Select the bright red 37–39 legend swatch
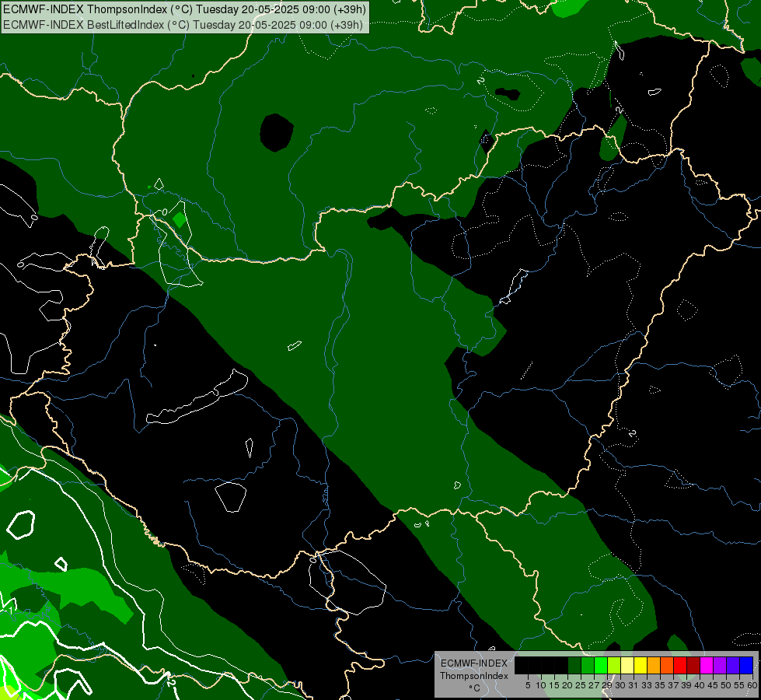The image size is (761, 700). tap(680, 665)
